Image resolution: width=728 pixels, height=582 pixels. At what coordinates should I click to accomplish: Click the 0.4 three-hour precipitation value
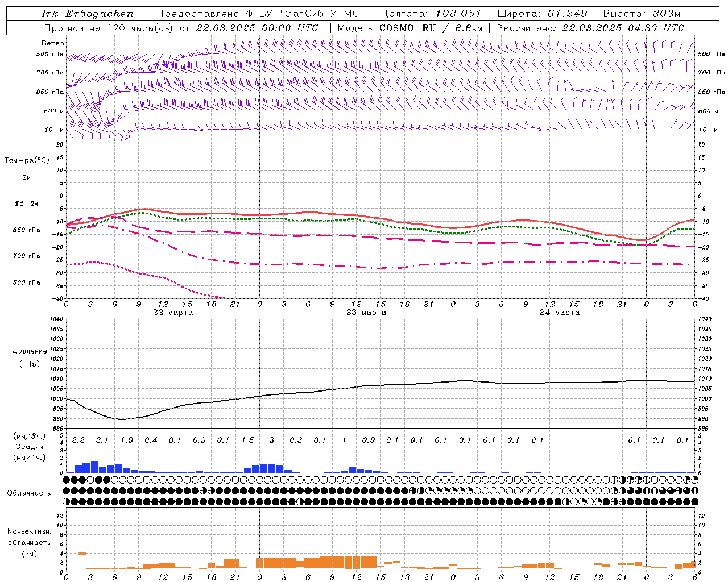151,440
